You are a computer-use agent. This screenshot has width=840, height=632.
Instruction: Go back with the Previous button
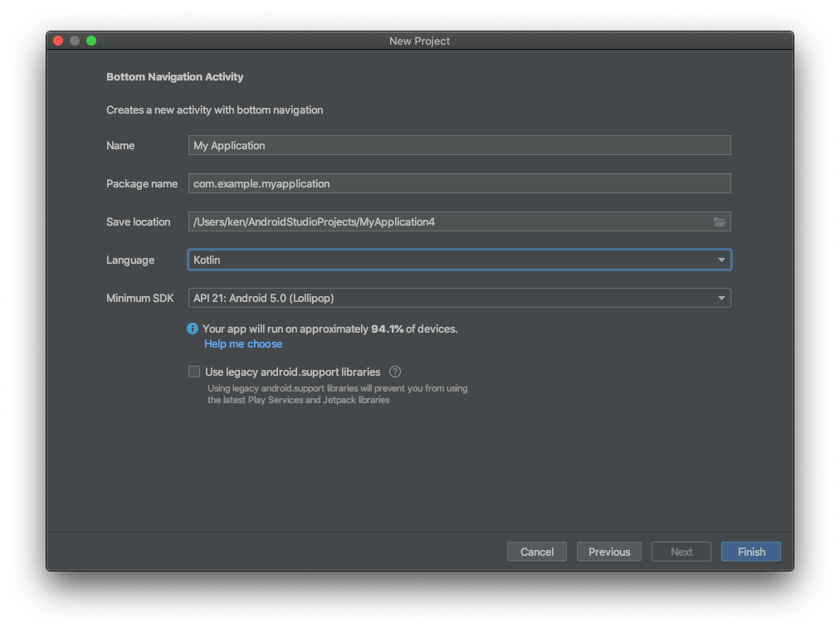[609, 552]
